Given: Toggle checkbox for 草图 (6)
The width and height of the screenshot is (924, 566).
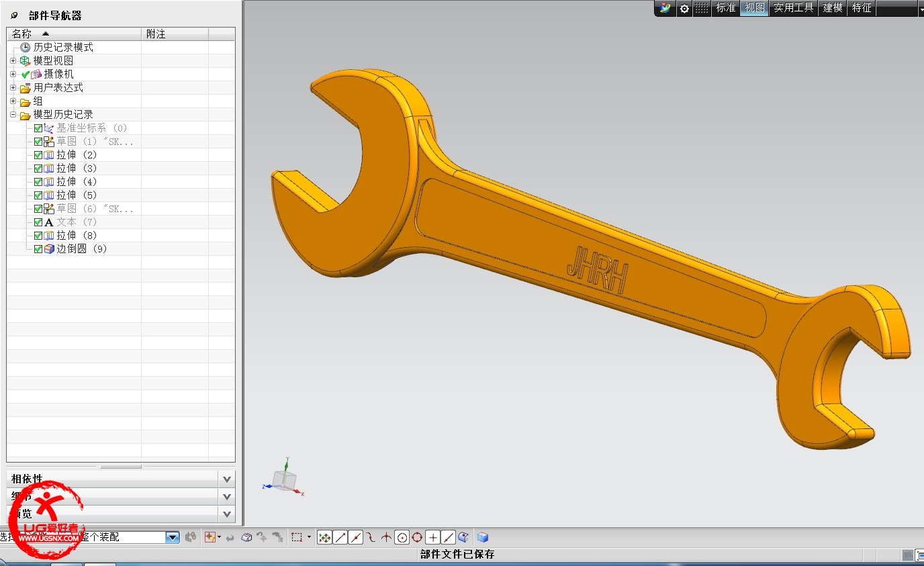Looking at the screenshot, I should pyautogui.click(x=38, y=209).
